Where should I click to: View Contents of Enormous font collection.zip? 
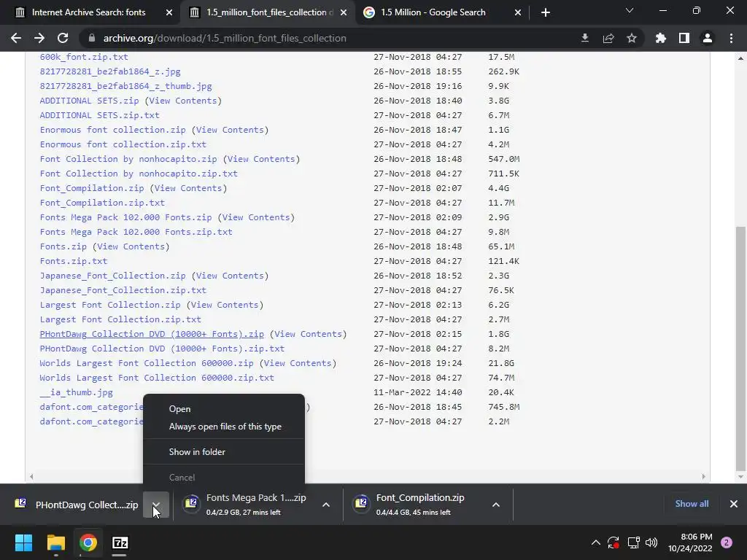[x=230, y=130]
